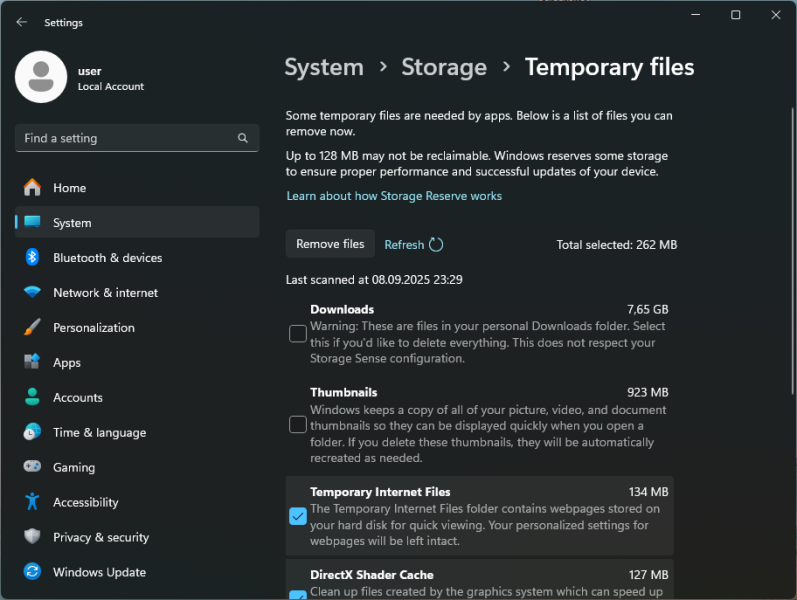The image size is (797, 600).
Task: Open Gaming settings
Action: [x=137, y=467]
